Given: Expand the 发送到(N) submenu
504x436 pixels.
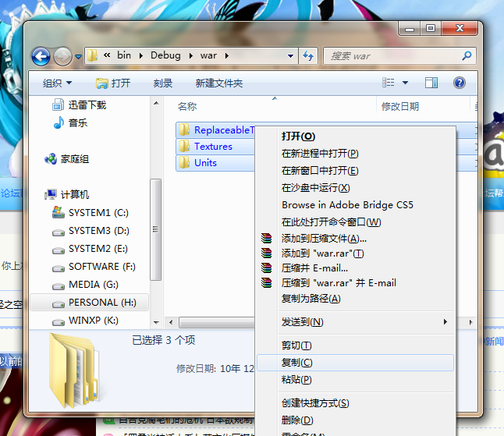Looking at the screenshot, I should tap(356, 321).
